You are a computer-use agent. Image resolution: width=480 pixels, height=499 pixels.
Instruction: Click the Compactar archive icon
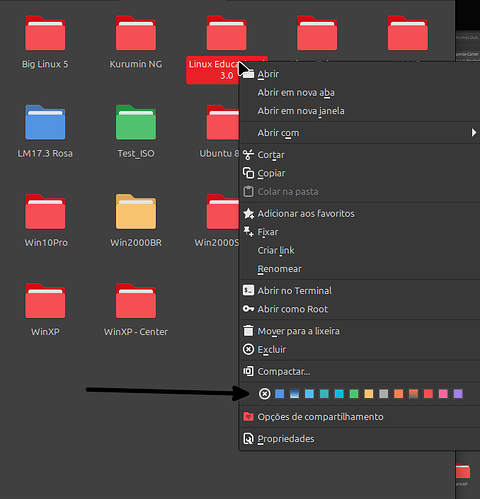point(248,371)
